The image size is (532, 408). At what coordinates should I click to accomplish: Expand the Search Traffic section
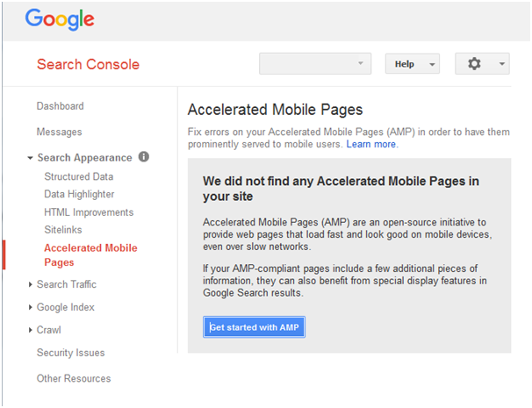[30, 284]
